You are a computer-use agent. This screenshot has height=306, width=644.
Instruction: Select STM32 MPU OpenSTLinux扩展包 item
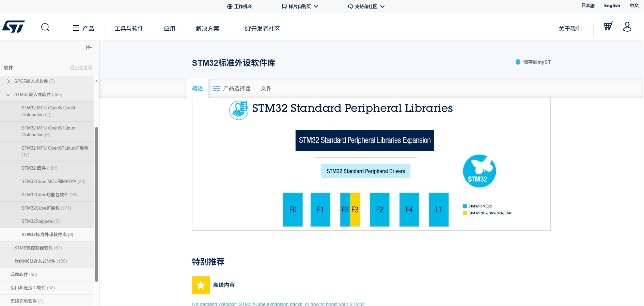(47, 151)
